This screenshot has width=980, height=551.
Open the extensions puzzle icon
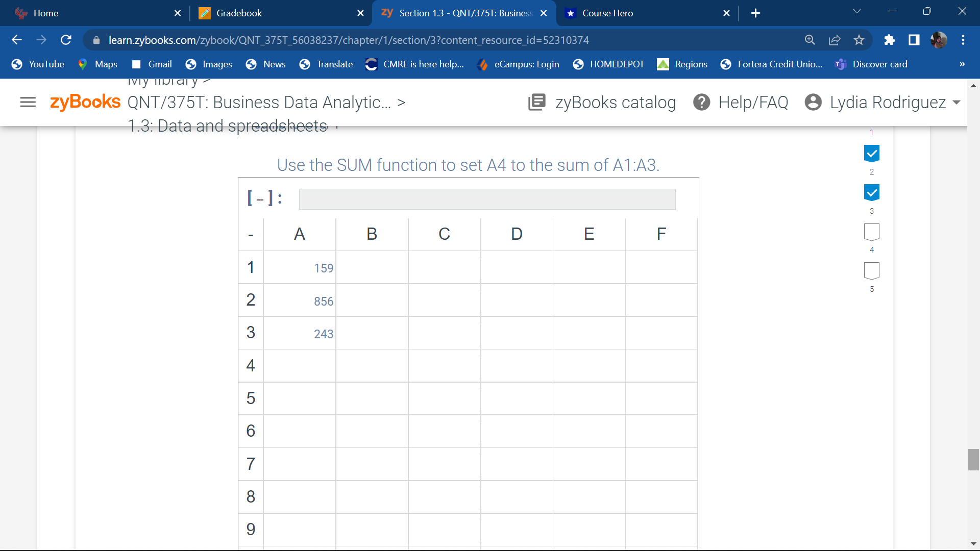coord(890,40)
